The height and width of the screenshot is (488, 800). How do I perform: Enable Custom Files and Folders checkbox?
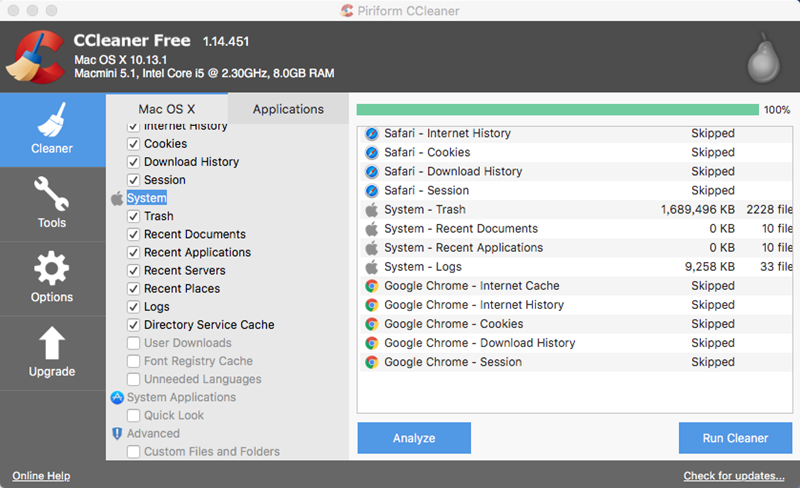(x=133, y=452)
